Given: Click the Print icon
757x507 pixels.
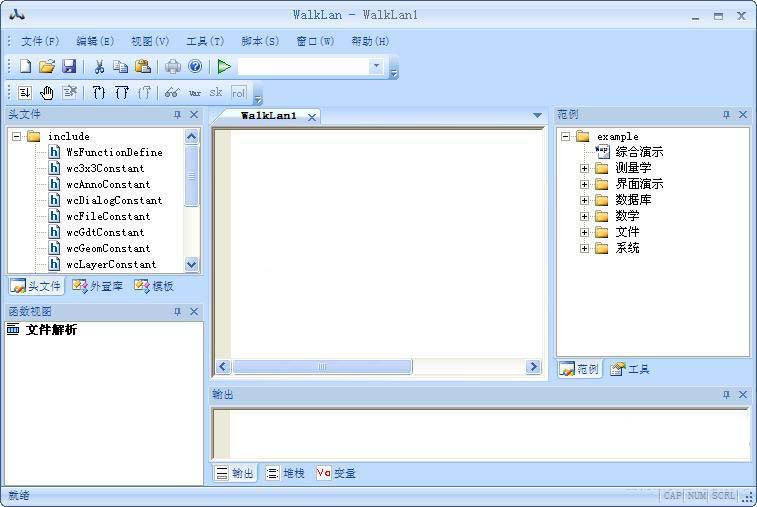Looking at the screenshot, I should click(x=173, y=66).
